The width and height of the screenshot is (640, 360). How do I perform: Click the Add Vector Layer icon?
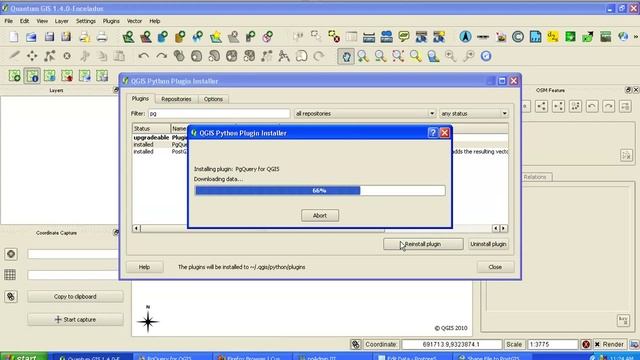pyautogui.click(x=128, y=37)
